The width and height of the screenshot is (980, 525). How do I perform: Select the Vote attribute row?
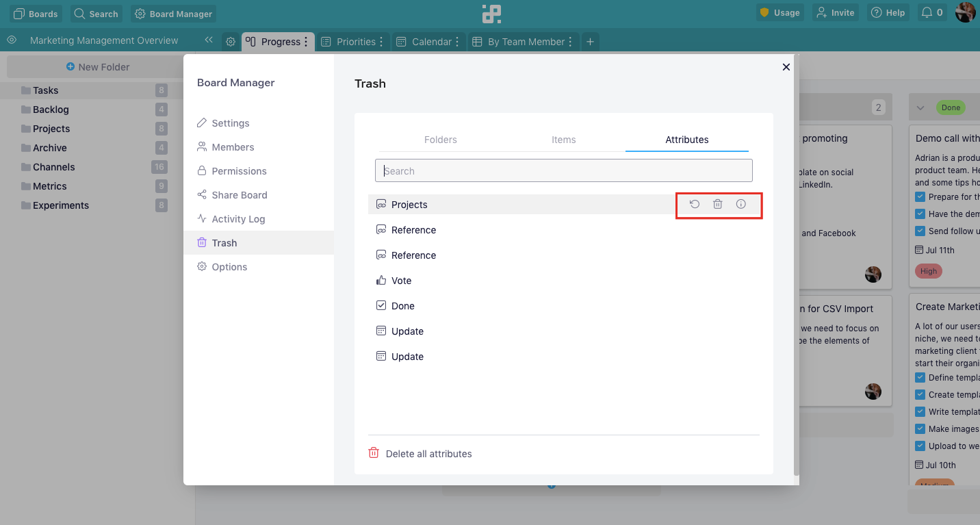coord(564,281)
